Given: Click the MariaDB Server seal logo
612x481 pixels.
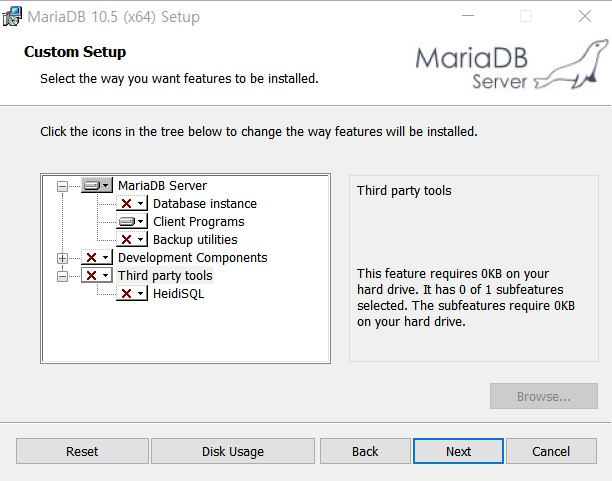Looking at the screenshot, I should (x=511, y=65).
